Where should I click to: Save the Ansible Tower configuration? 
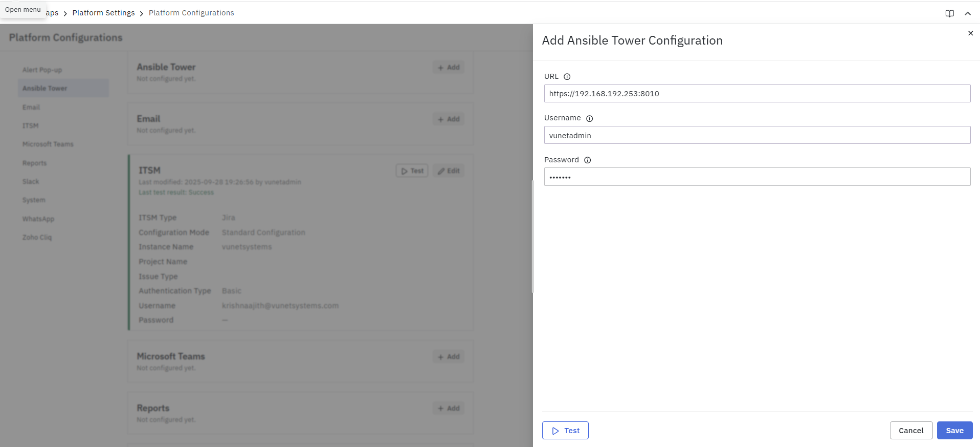pos(954,431)
